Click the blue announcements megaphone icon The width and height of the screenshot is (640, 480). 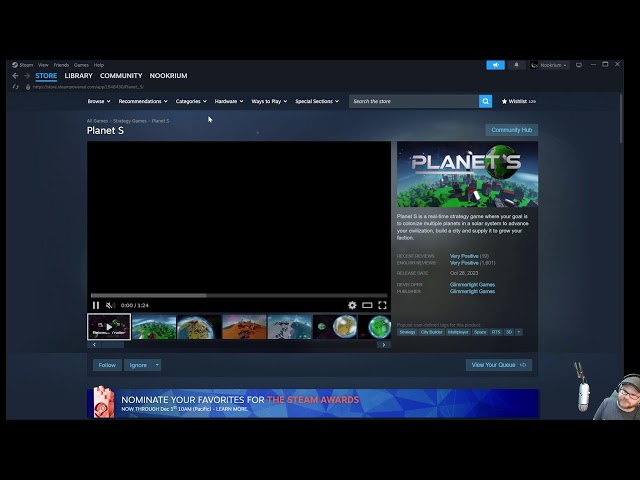(495, 65)
